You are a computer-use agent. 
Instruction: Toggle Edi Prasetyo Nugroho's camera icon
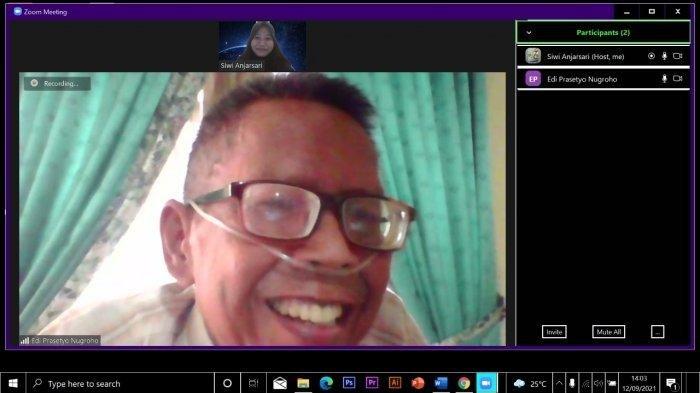point(677,79)
